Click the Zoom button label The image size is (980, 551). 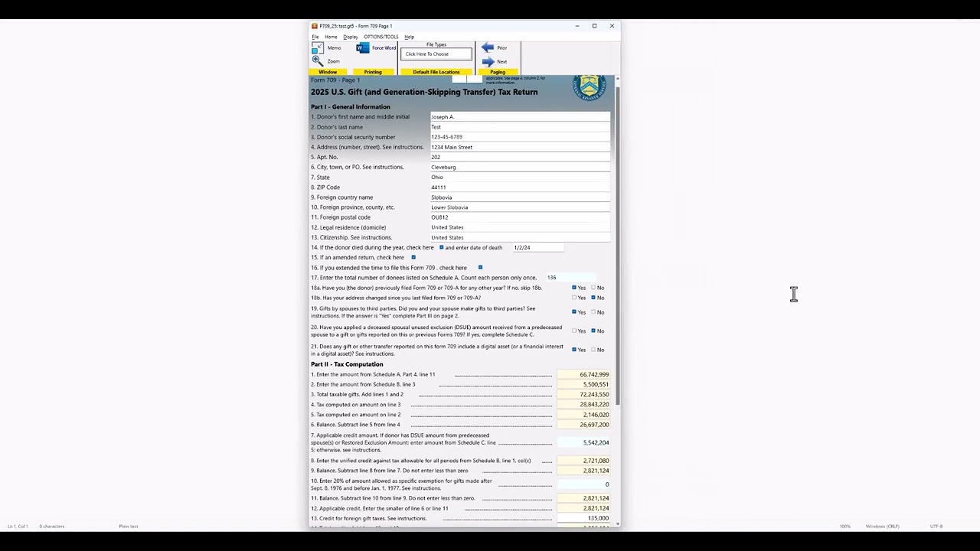[334, 61]
